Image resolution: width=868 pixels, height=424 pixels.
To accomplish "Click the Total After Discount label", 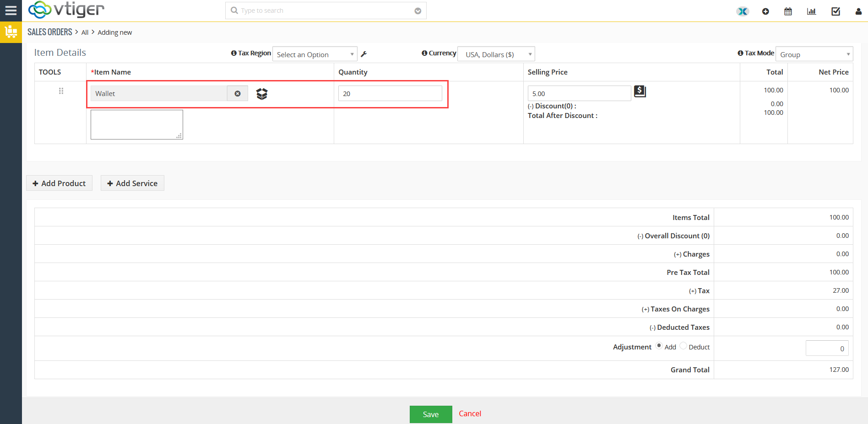I will (x=563, y=116).
